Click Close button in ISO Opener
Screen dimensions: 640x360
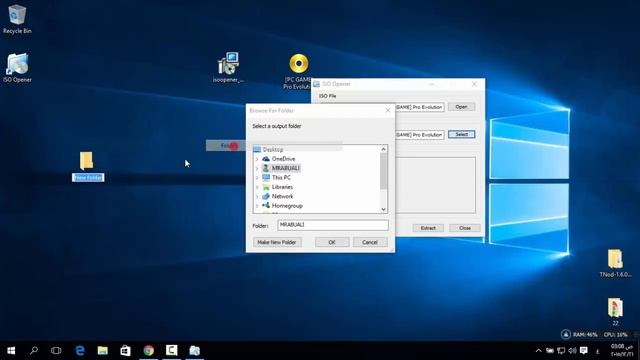464,228
